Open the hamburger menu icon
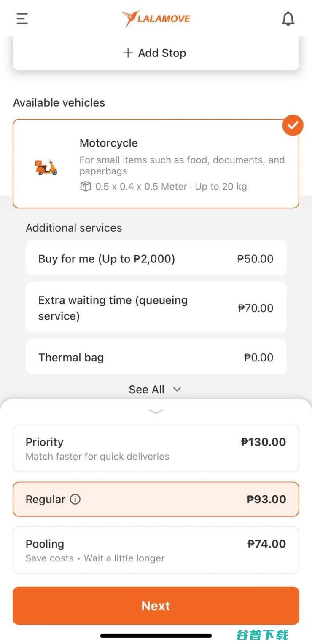The width and height of the screenshot is (312, 644). click(x=22, y=19)
